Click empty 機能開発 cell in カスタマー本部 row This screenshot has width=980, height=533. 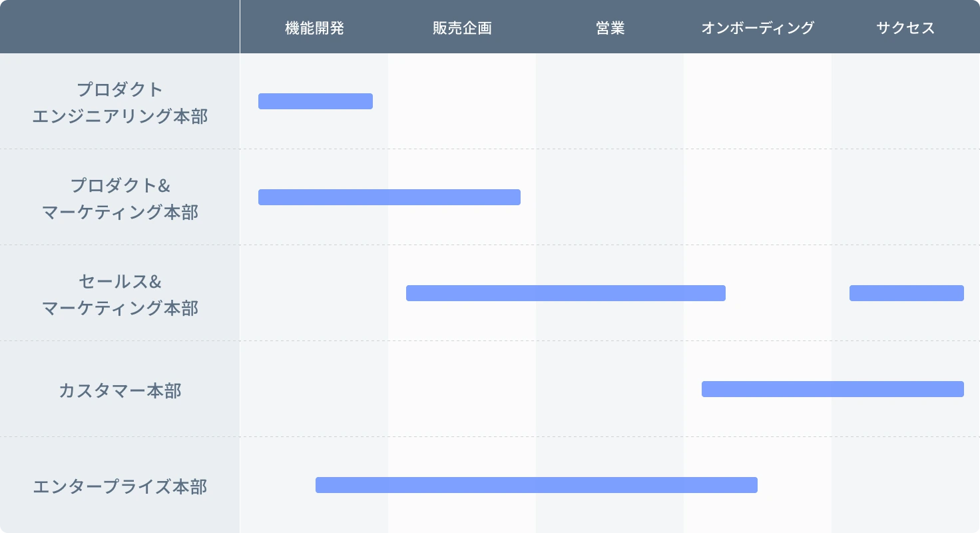pyautogui.click(x=314, y=389)
